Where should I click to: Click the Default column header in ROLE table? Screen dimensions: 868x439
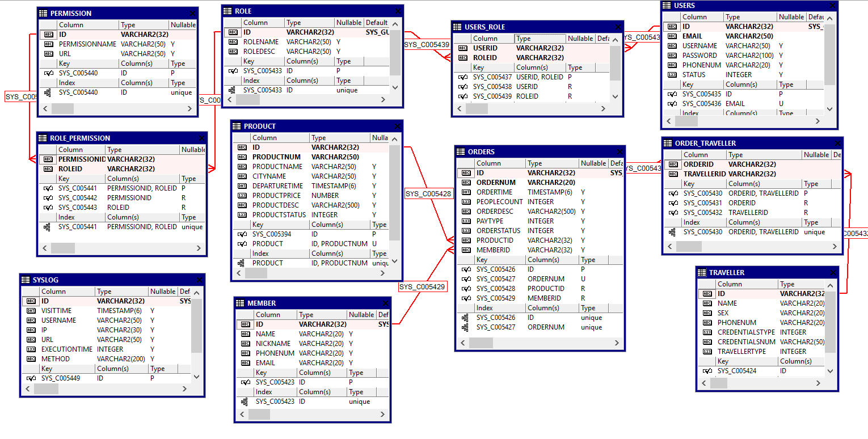pos(377,23)
